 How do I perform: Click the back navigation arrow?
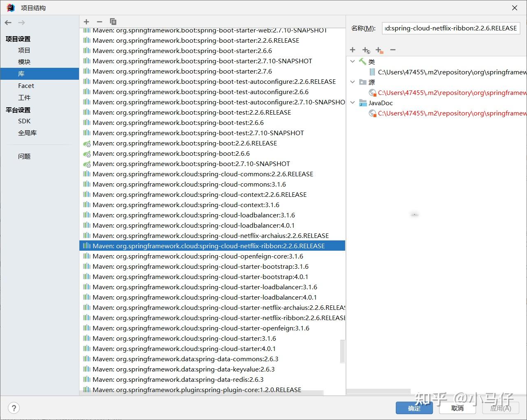(7, 23)
